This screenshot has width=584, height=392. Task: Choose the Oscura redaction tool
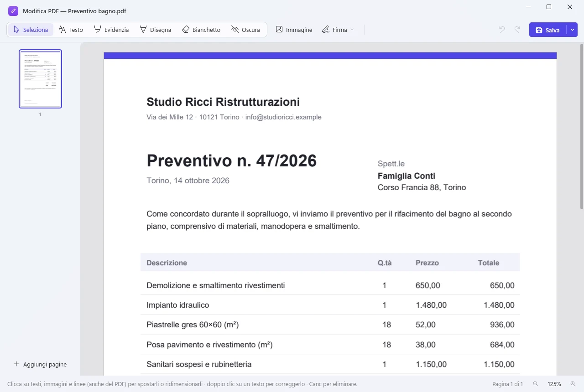coord(245,30)
